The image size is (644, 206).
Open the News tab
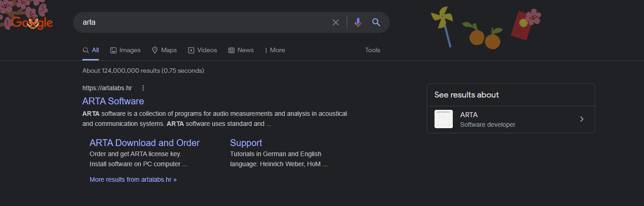241,50
